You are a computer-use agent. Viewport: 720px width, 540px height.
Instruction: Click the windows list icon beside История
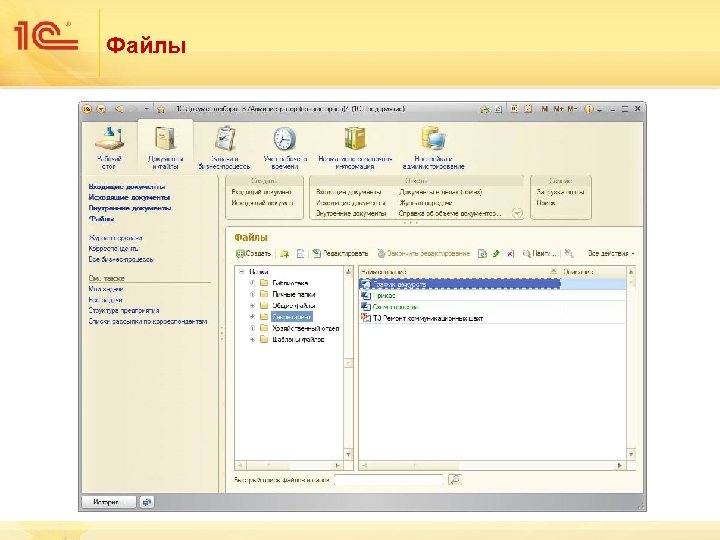pyautogui.click(x=146, y=502)
